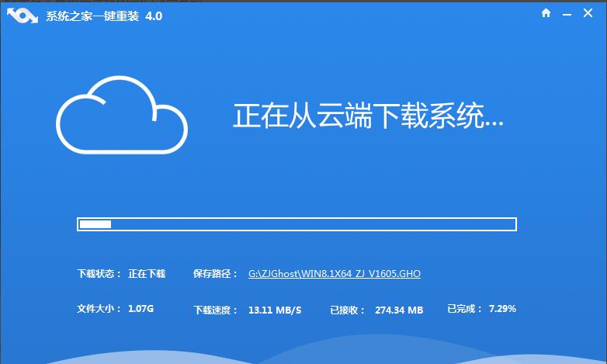Click the title text 系统之家一键重装 4.0
The width and height of the screenshot is (607, 364).
coord(104,16)
